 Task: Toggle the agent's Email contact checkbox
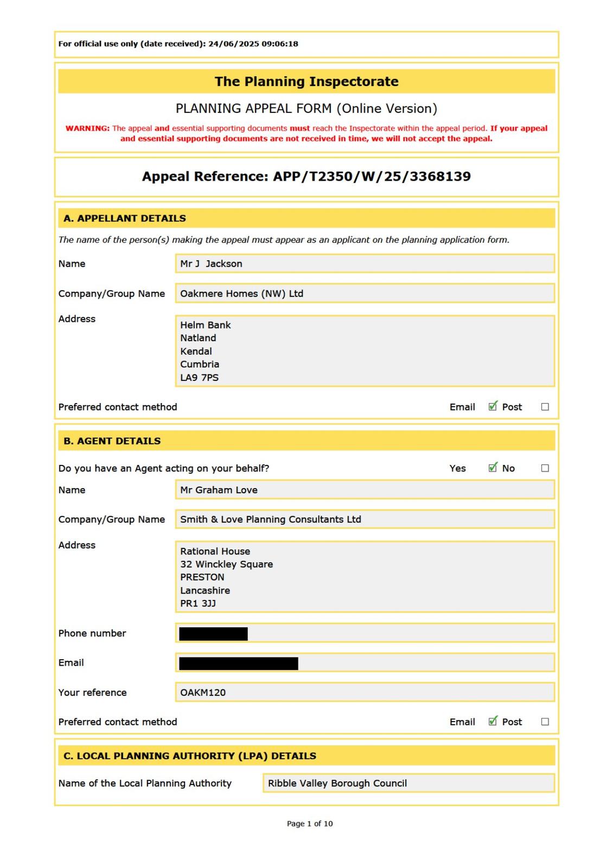click(493, 721)
